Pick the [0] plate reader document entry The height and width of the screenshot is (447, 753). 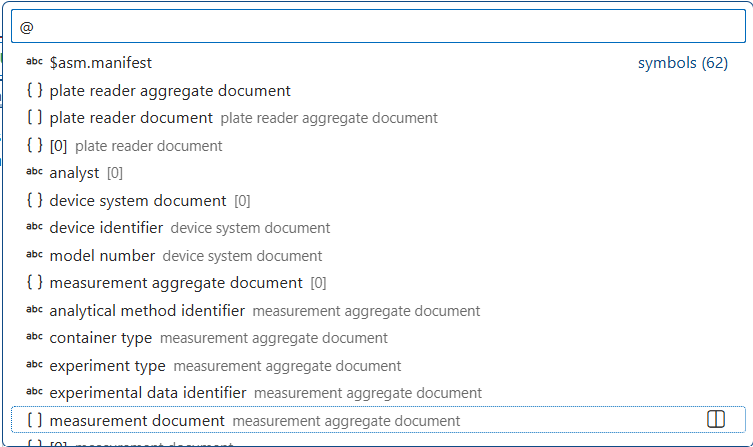58,146
